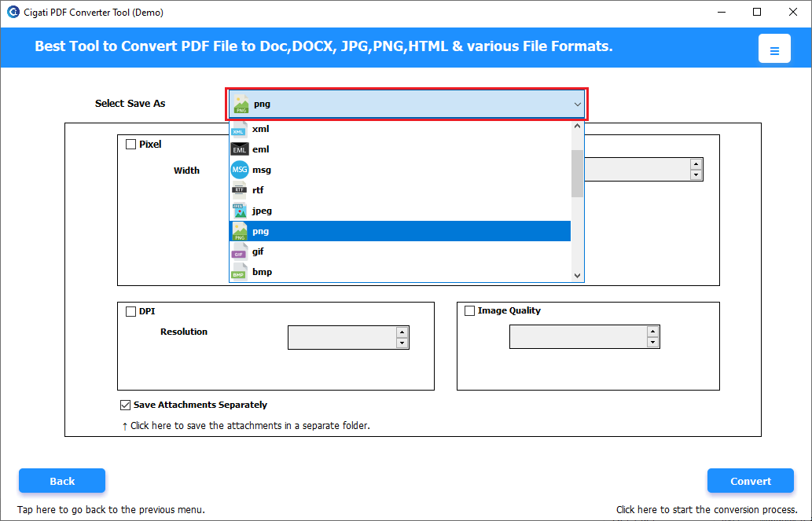Click the GIF file icon
The width and height of the screenshot is (812, 521).
(239, 251)
